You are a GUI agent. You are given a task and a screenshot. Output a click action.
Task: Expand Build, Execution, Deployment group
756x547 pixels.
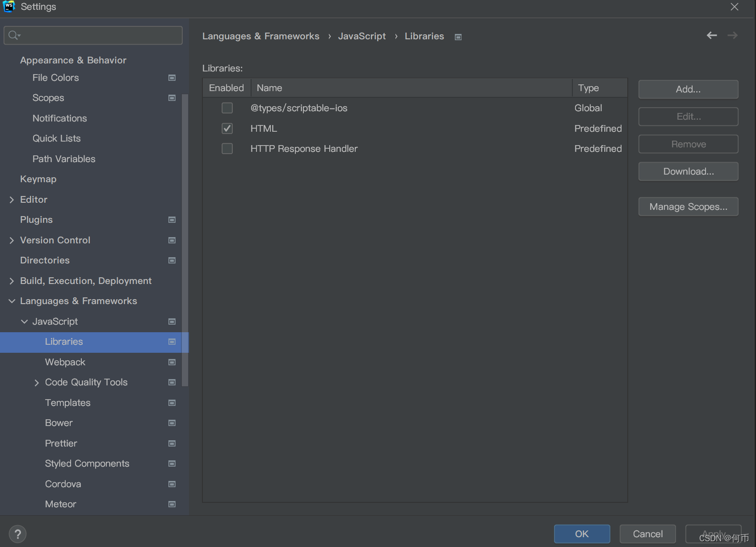click(x=12, y=281)
